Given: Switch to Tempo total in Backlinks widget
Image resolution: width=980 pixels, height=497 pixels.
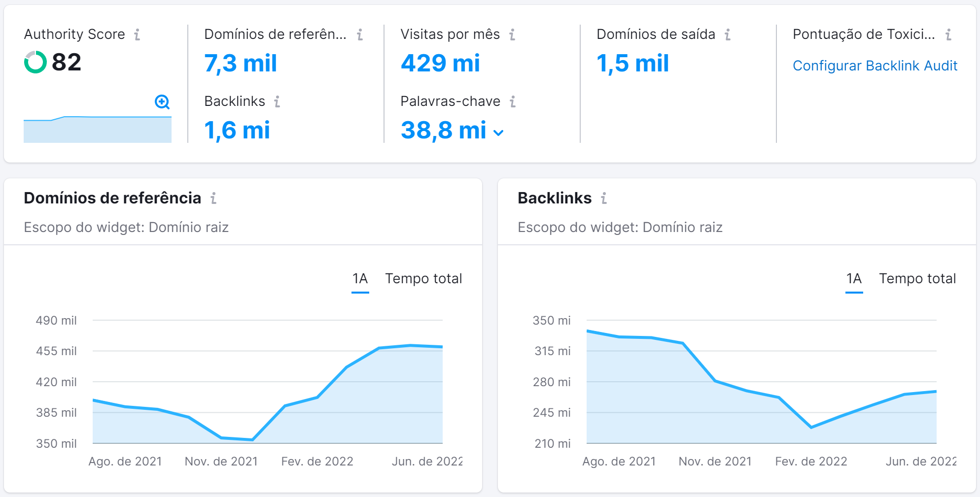Looking at the screenshot, I should 917,279.
